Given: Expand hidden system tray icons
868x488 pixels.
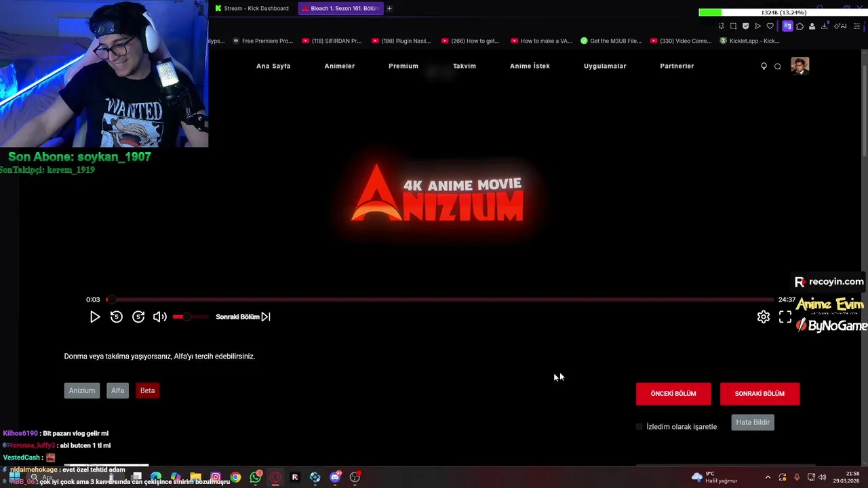Looking at the screenshot, I should (768, 477).
